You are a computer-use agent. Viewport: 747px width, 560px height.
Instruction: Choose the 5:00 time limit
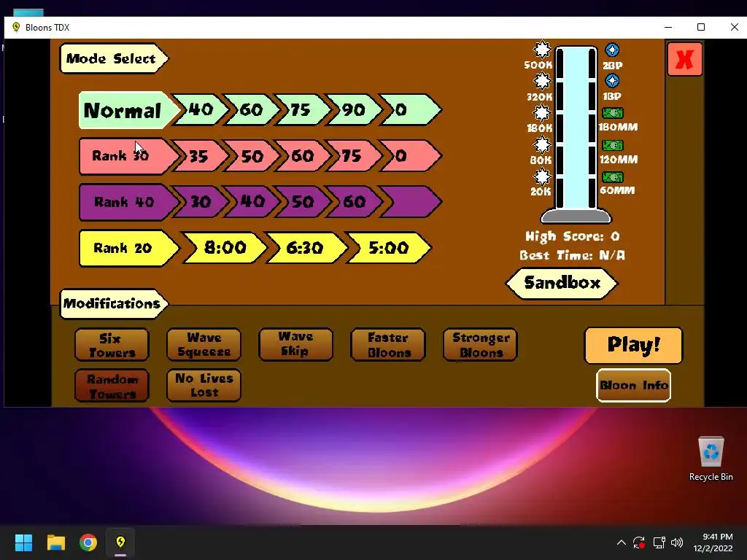[x=388, y=248]
